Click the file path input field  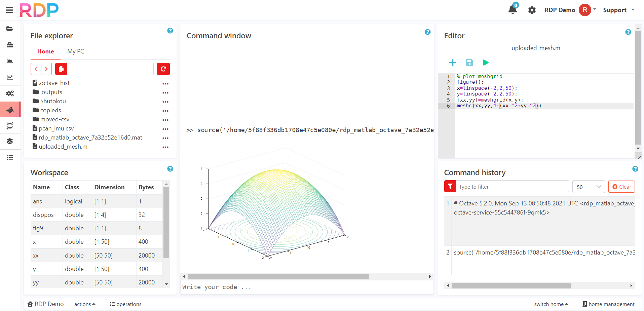[x=110, y=69]
